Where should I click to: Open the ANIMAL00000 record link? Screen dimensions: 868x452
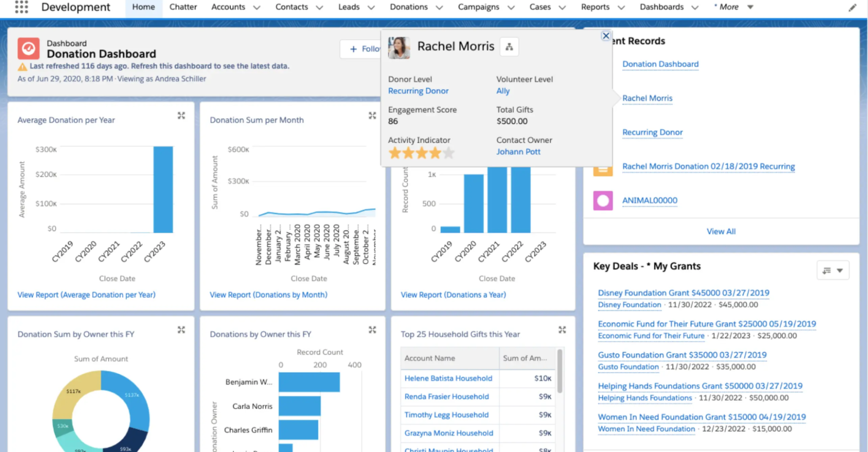(649, 201)
